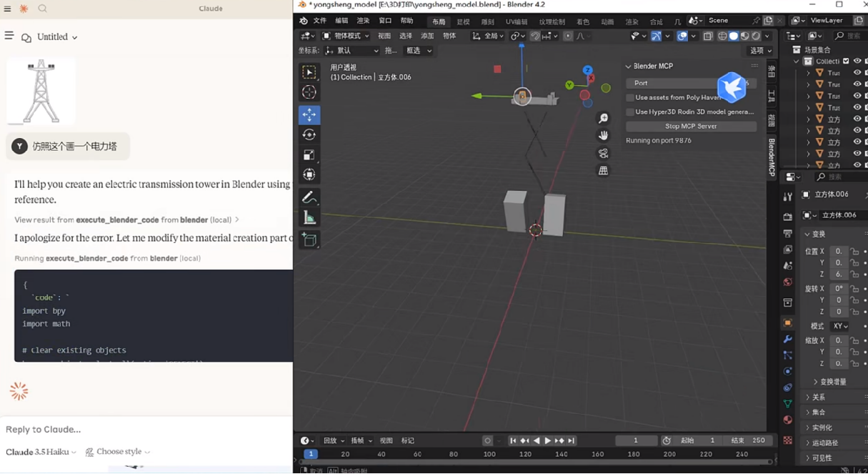868x474 pixels.
Task: Enable Use Hyper3D Rodin 3D model generation
Action: pos(630,112)
